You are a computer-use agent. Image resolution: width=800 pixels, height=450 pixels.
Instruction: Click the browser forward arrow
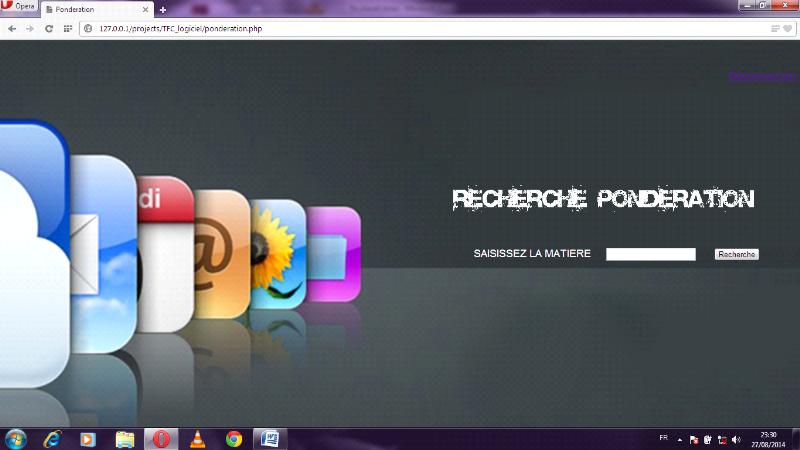point(30,29)
